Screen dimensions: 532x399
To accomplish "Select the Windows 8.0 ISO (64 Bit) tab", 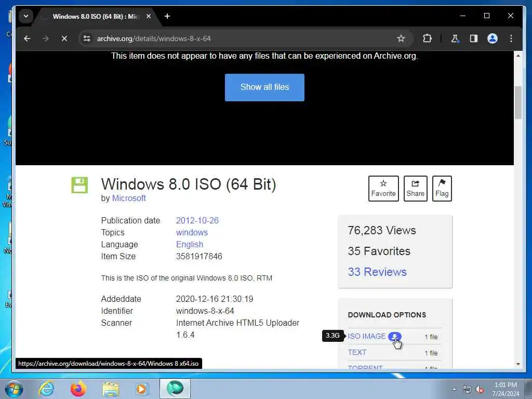I will tap(95, 16).
